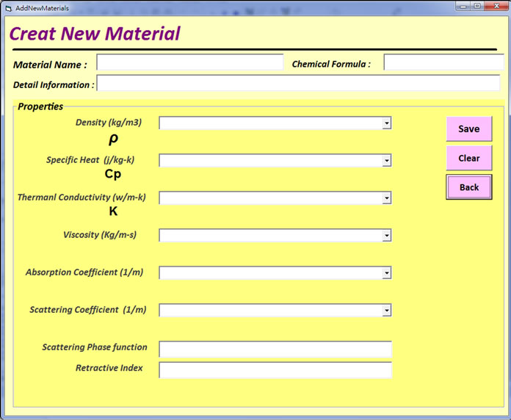The height and width of the screenshot is (420, 511).
Task: Expand the Specific Heat dropdown
Action: pos(386,160)
